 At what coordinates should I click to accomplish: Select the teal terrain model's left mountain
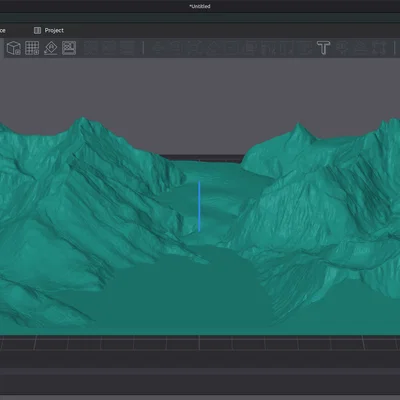point(83,200)
